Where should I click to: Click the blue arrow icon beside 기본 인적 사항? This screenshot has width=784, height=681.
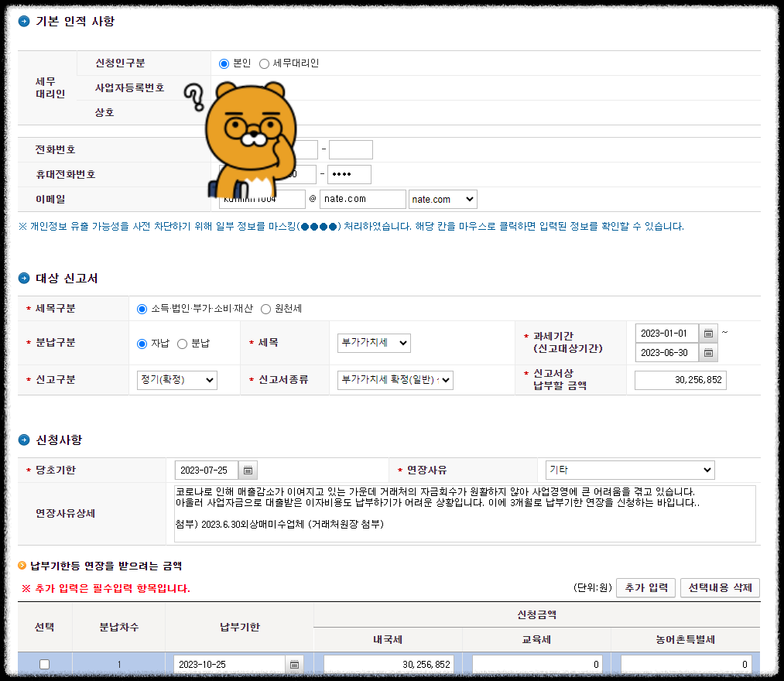(23, 22)
